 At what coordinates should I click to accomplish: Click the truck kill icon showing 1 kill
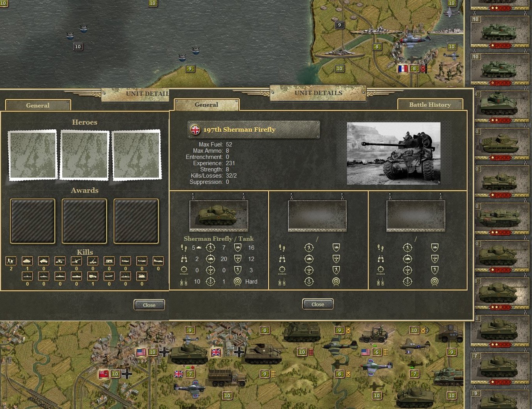[x=92, y=276]
